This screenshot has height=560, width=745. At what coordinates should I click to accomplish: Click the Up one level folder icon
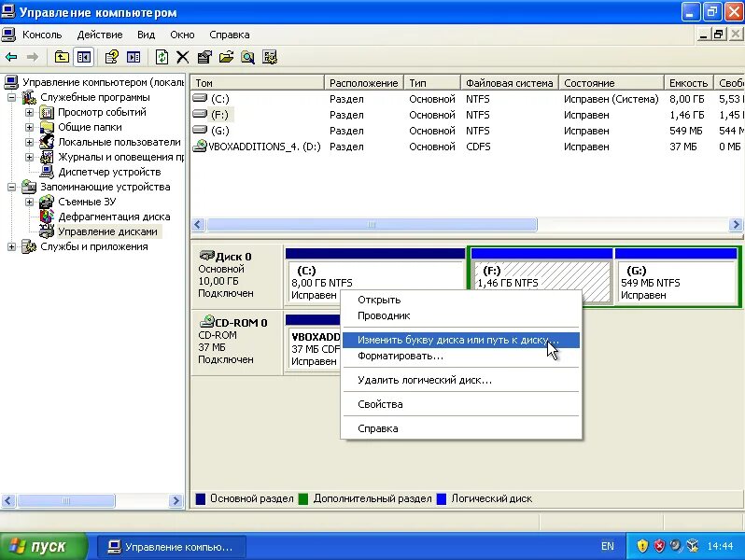tap(62, 58)
